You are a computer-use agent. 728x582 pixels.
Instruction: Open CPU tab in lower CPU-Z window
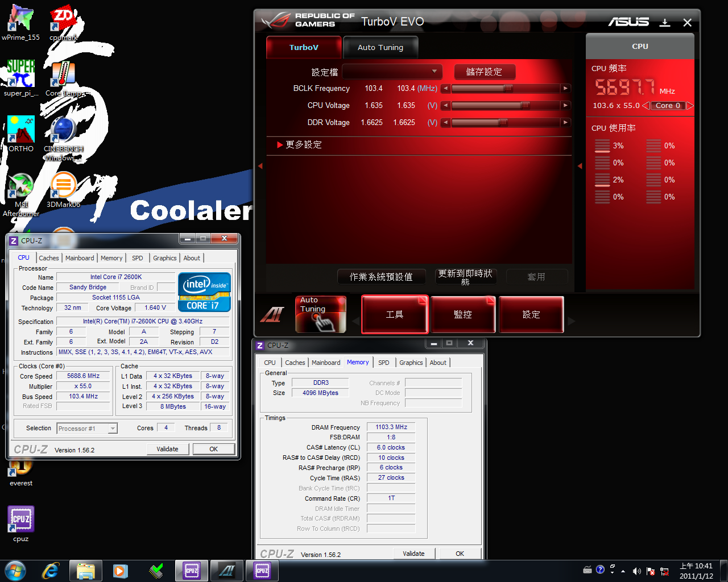coord(270,363)
